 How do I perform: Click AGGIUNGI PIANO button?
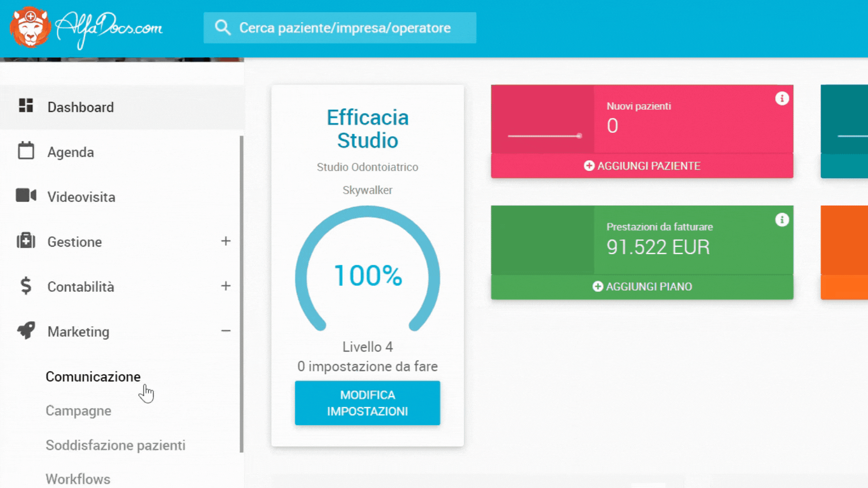click(x=642, y=286)
